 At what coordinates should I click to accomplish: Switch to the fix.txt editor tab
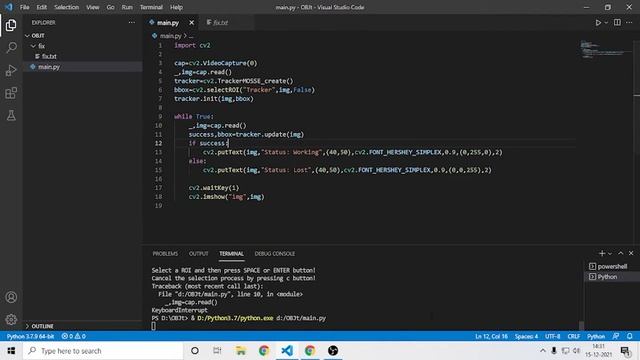click(x=220, y=22)
